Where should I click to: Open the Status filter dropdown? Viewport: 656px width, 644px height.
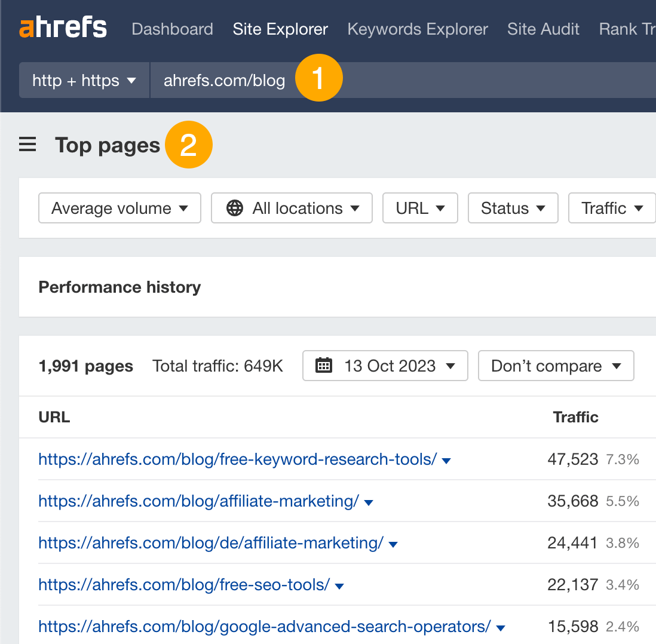[513, 208]
